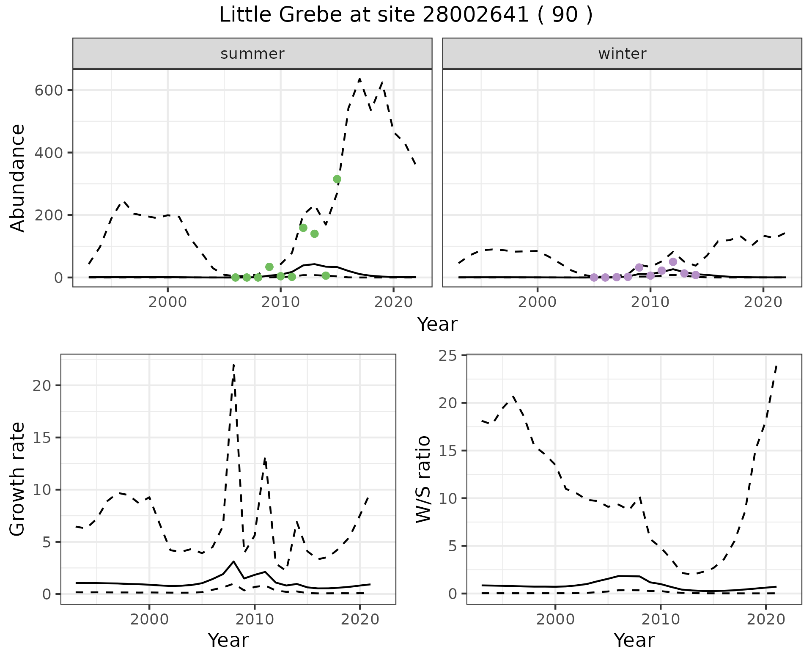Click the shared Year label under abundance panels

[437, 324]
